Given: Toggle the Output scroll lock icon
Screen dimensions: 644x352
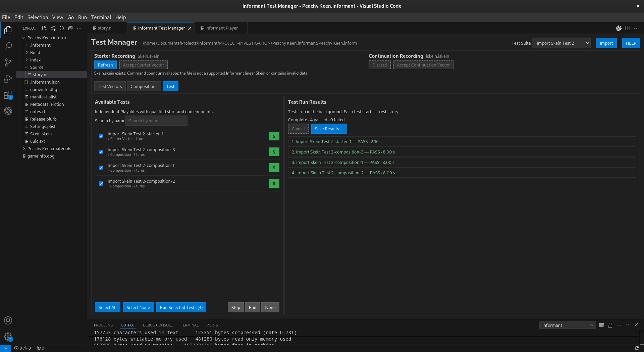Looking at the screenshot, I should point(610,325).
